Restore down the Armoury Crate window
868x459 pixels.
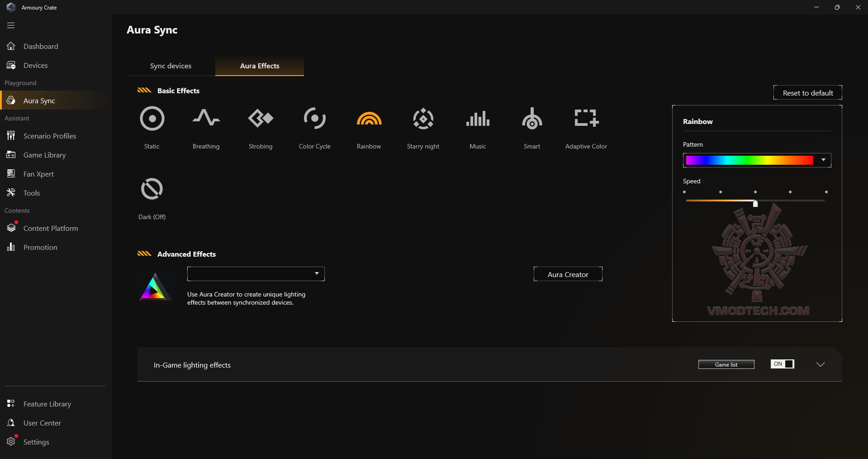(x=837, y=7)
